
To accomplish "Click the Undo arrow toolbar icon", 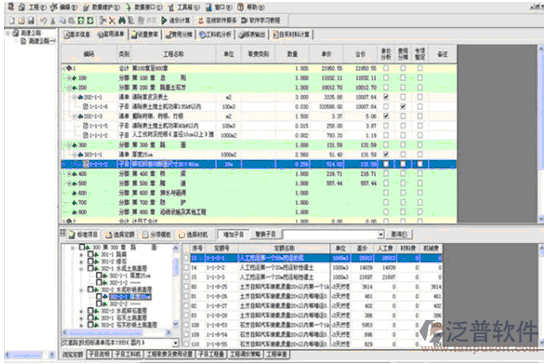I will point(43,21).
